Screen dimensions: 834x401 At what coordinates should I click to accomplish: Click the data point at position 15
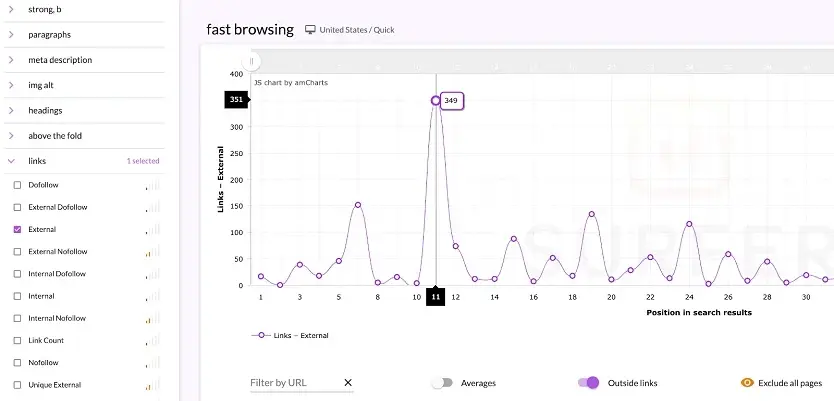[x=514, y=239]
